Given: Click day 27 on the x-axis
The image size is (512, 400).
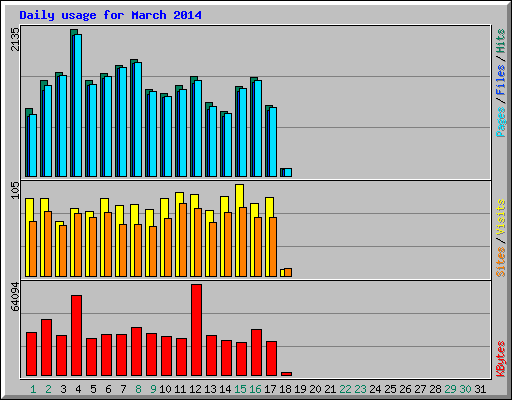Looking at the screenshot, I should pos(420,389).
